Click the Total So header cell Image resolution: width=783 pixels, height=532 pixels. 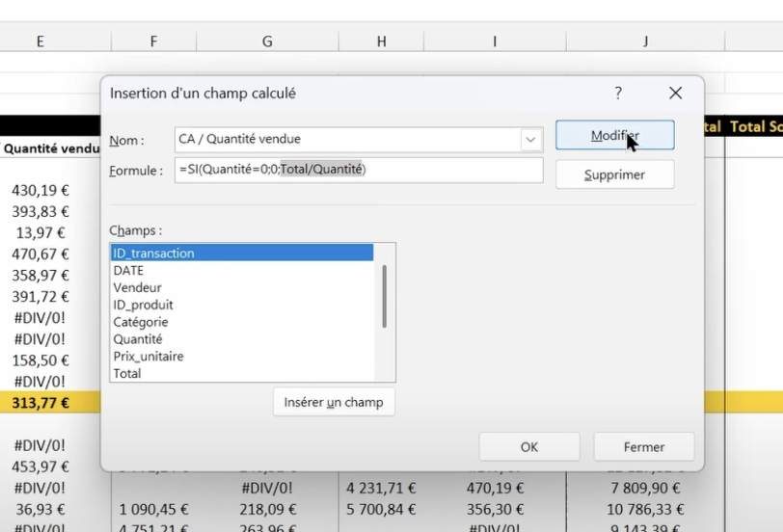pyautogui.click(x=755, y=127)
